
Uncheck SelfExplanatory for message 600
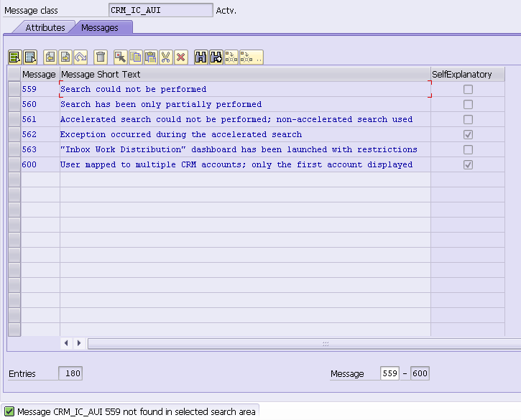pyautogui.click(x=468, y=164)
